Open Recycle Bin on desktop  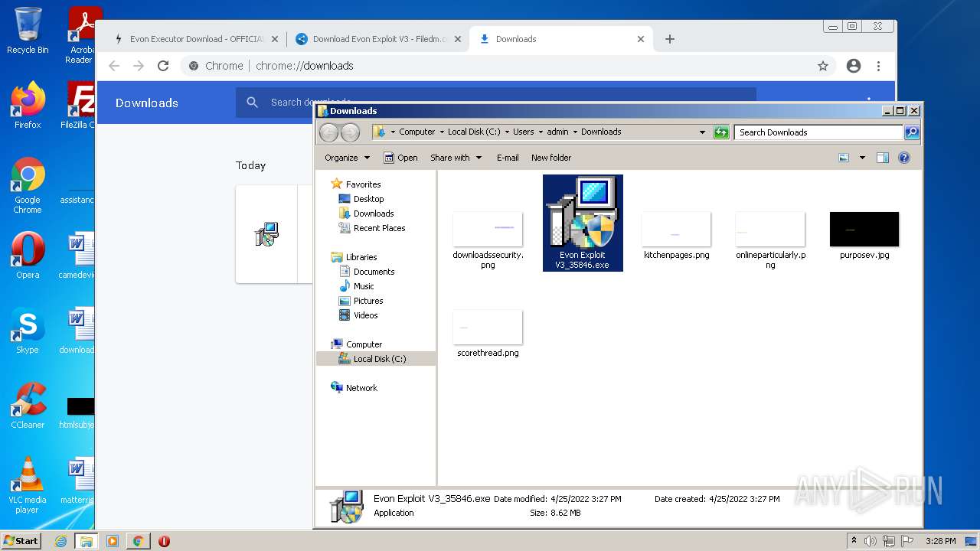tap(28, 31)
